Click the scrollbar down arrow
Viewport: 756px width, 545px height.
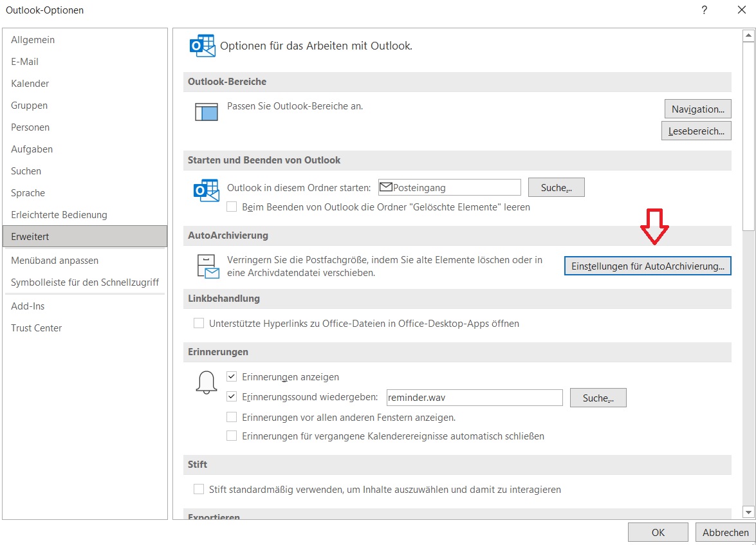coord(748,512)
